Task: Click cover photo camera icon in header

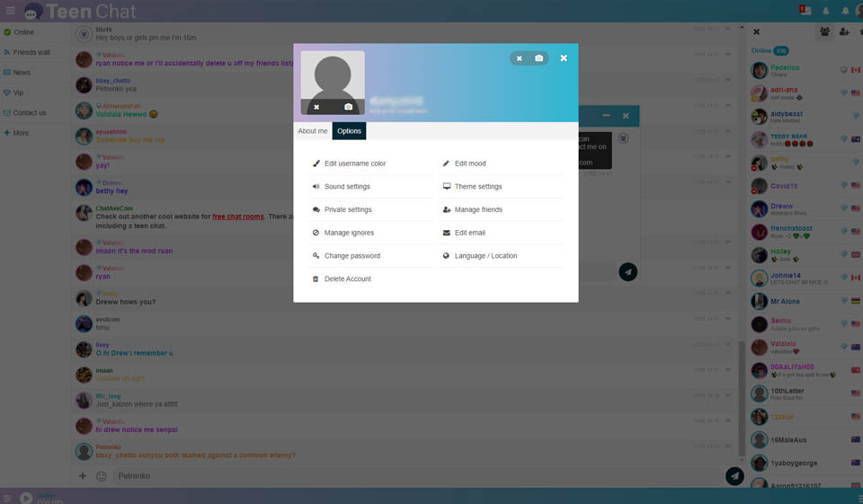Action: [538, 58]
